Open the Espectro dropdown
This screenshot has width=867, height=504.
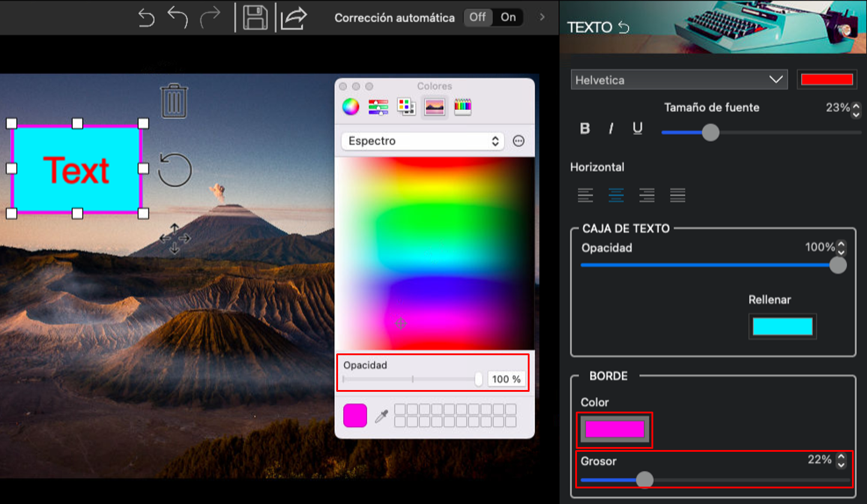point(422,141)
